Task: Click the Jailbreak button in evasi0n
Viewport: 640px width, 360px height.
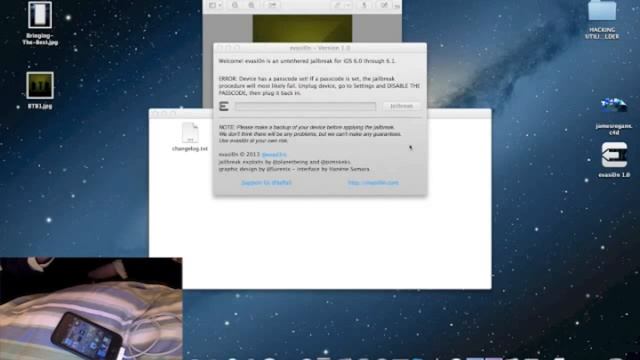Action: point(401,106)
